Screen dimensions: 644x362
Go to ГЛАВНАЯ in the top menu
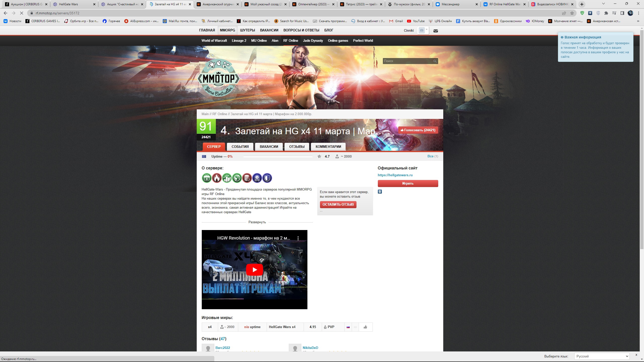[x=207, y=30]
